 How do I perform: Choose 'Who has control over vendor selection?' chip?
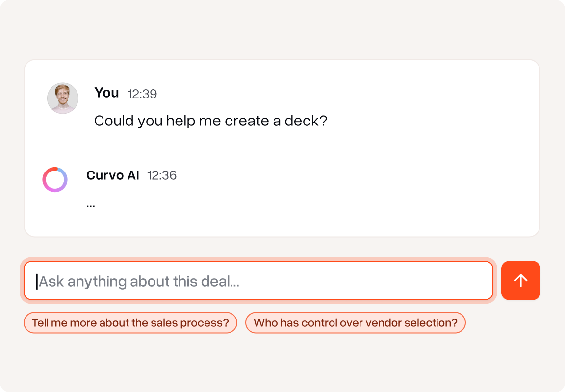(x=355, y=323)
